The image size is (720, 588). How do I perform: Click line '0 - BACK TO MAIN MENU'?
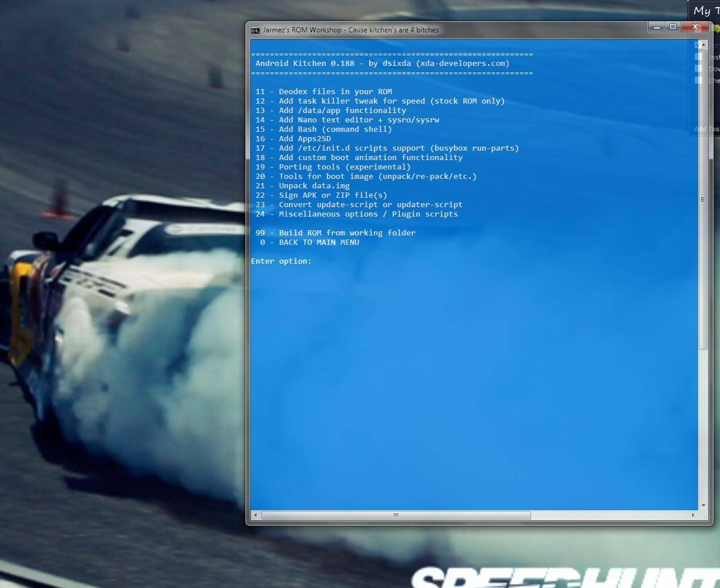[310, 242]
